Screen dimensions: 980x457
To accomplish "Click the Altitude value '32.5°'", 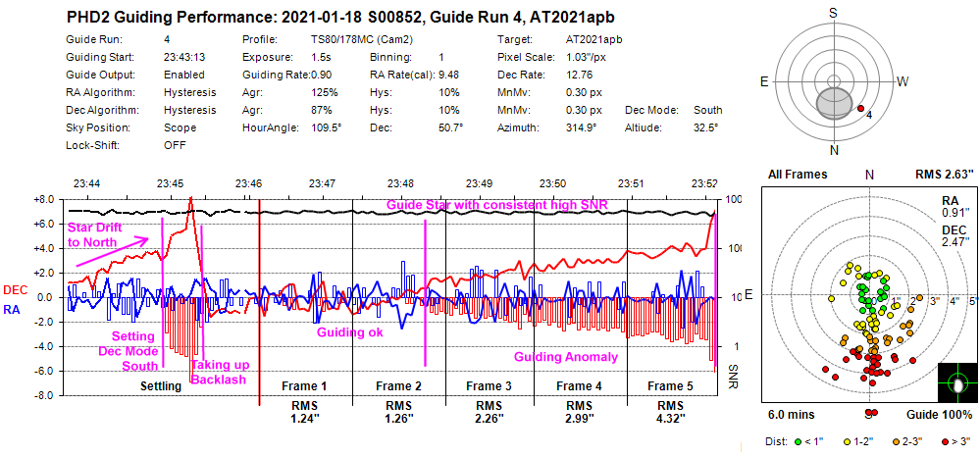I will (706, 127).
